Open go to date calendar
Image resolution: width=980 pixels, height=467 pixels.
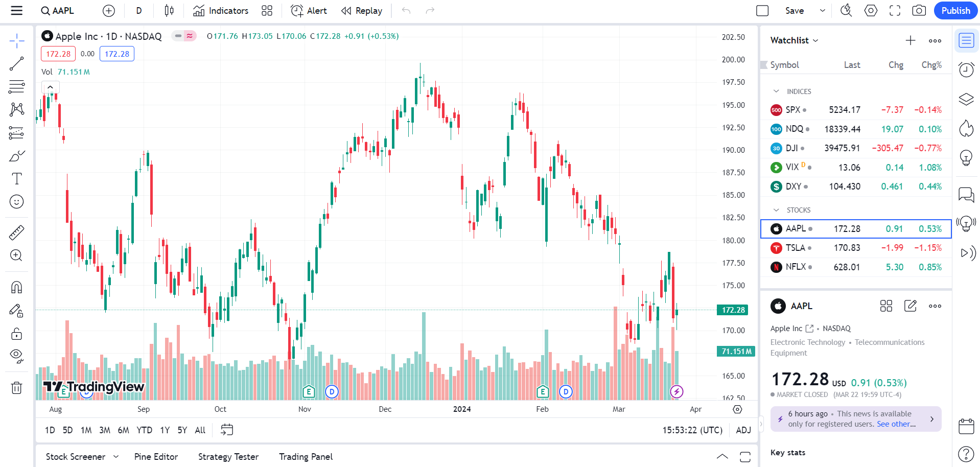click(227, 430)
